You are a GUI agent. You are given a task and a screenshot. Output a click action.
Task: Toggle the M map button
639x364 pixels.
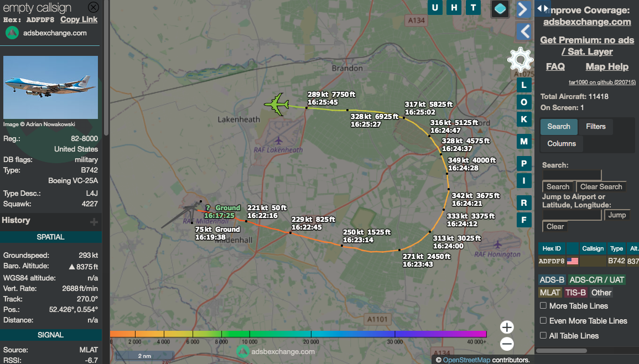524,142
